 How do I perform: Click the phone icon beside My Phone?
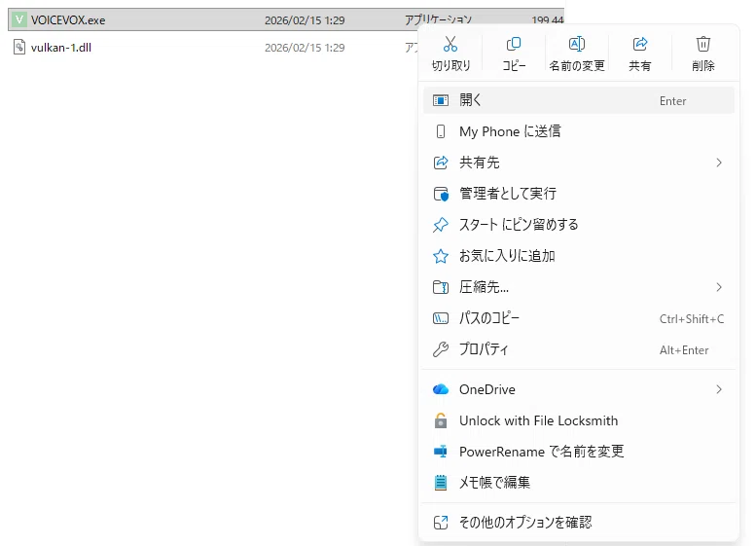click(441, 131)
